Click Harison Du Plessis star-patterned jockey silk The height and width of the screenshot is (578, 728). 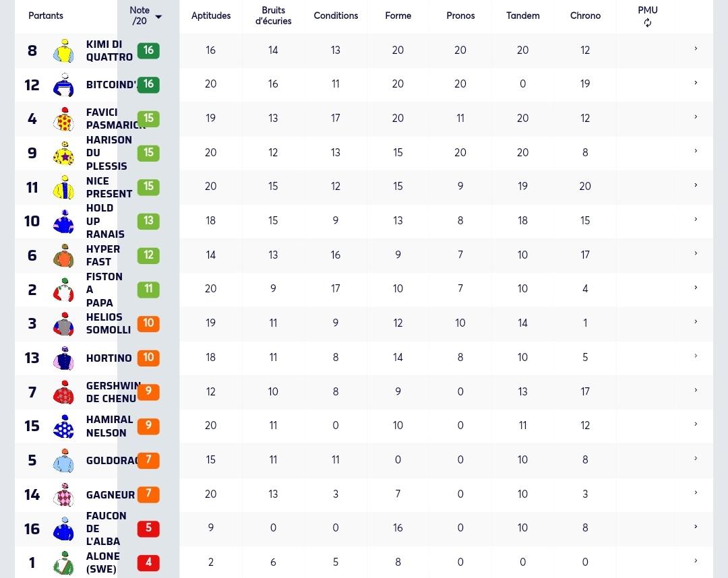[x=63, y=153]
